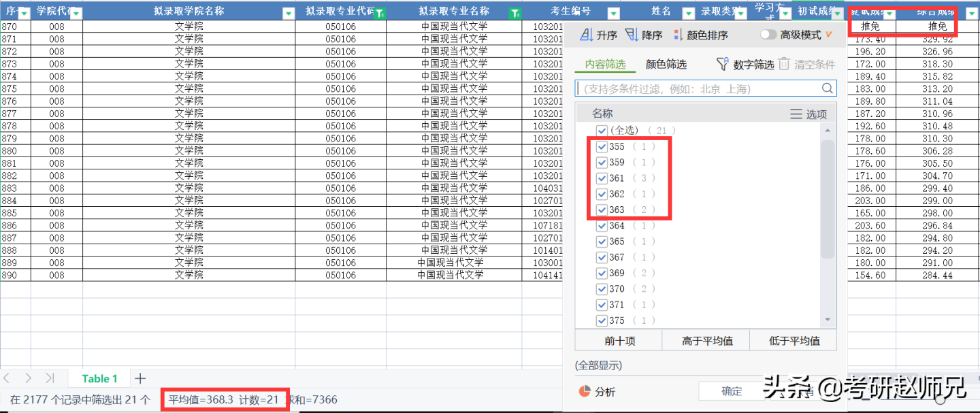
Task: Click the 高于平均值 above-average button
Action: pos(706,340)
